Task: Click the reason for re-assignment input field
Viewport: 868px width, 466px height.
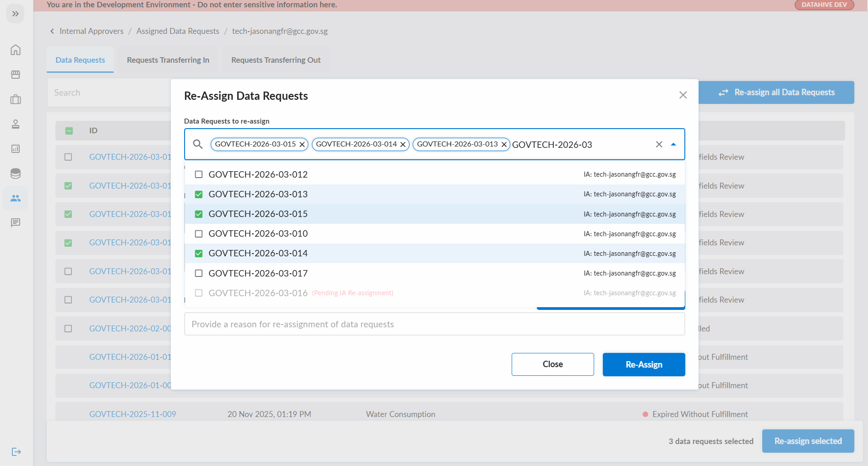Action: (x=435, y=324)
